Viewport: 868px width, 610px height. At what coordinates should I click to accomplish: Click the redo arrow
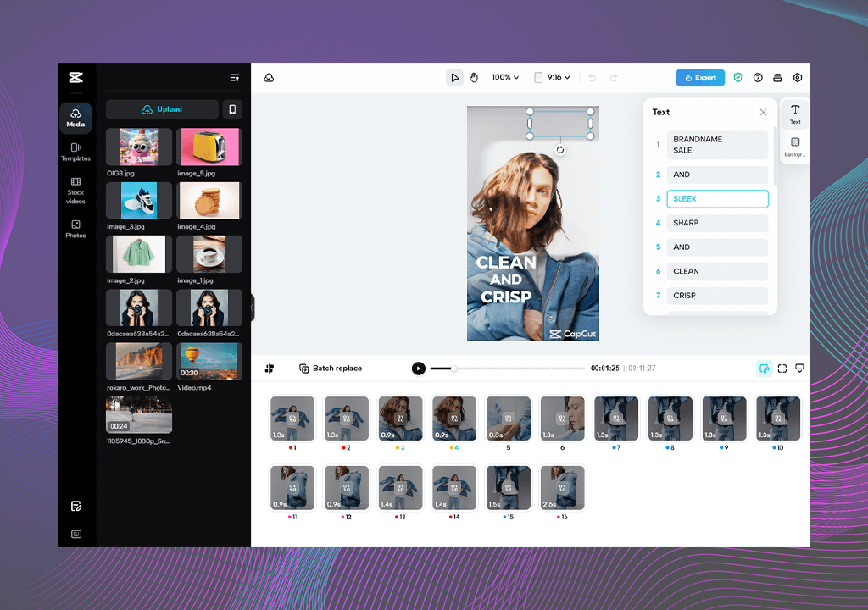click(x=614, y=77)
